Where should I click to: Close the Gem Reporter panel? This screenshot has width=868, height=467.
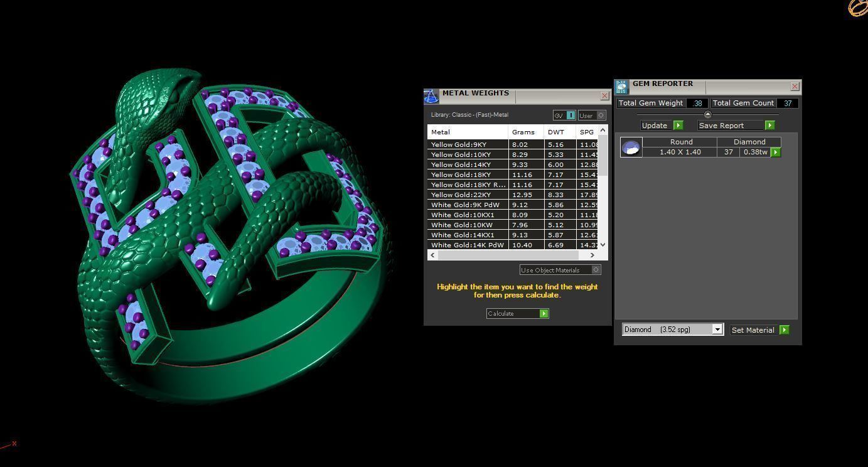795,87
